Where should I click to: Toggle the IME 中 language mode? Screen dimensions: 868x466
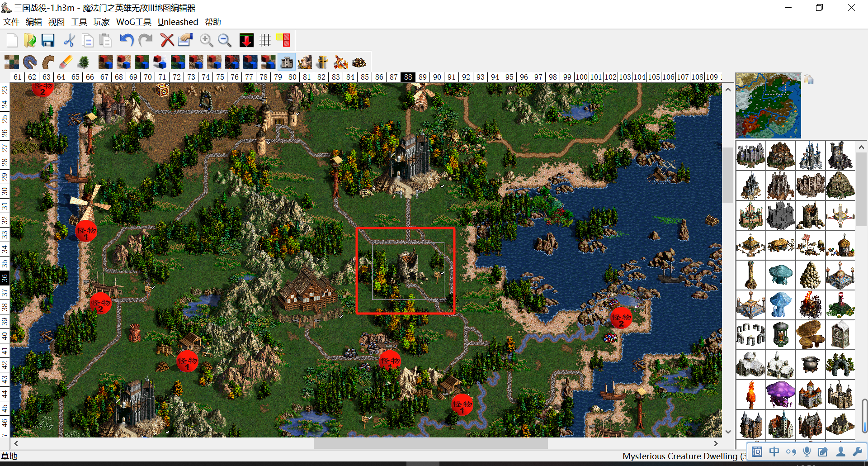(774, 452)
